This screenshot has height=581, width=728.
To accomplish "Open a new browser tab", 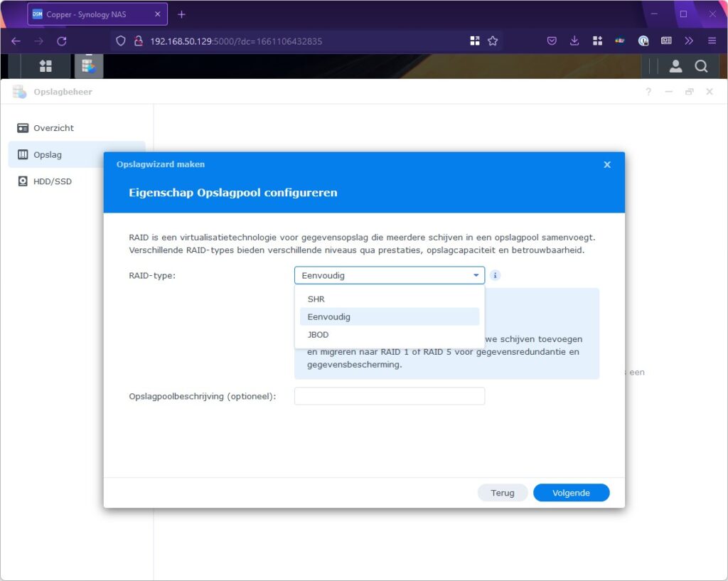I will pyautogui.click(x=181, y=14).
